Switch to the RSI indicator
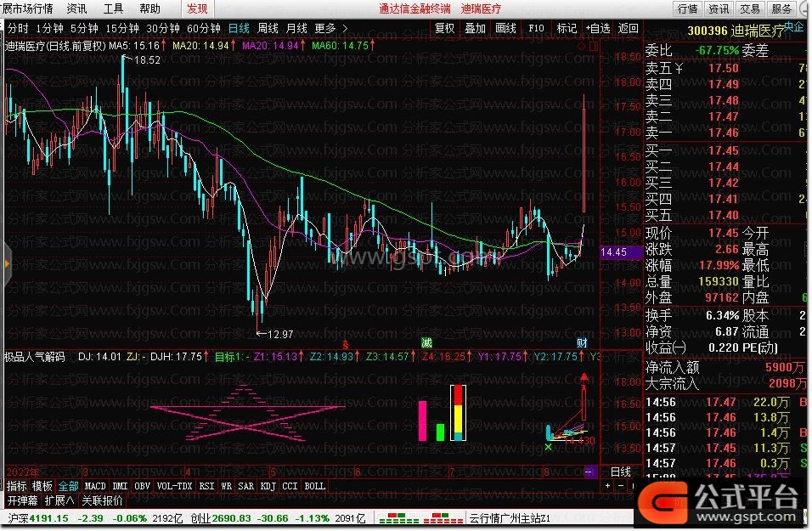 tap(206, 486)
